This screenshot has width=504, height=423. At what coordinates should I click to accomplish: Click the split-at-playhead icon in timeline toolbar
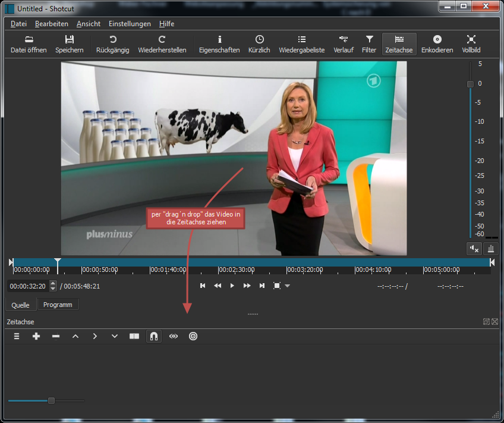tap(134, 336)
